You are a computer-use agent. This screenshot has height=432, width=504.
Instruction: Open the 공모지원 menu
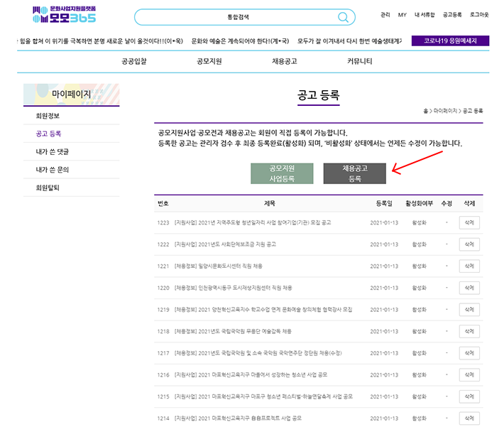point(209,62)
